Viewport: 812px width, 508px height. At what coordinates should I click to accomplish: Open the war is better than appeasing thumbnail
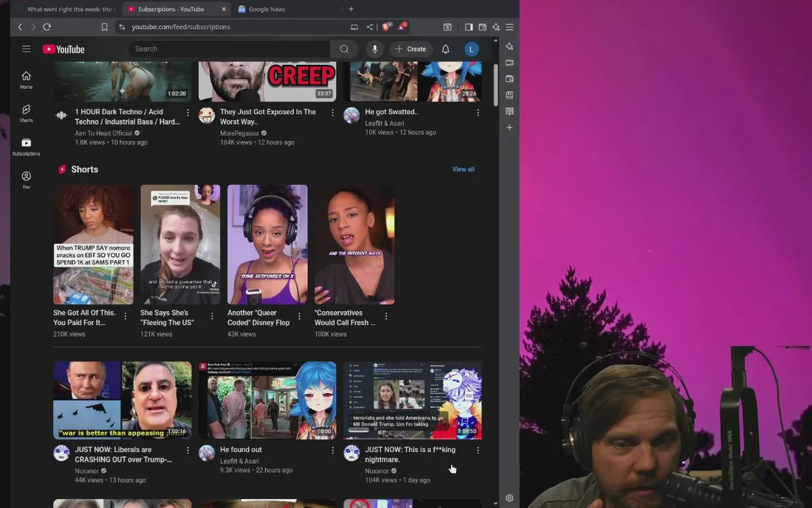point(122,400)
